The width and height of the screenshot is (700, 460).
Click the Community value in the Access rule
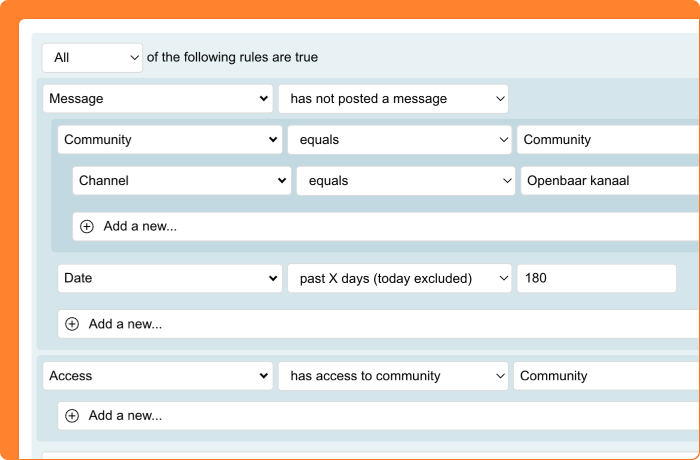point(606,376)
